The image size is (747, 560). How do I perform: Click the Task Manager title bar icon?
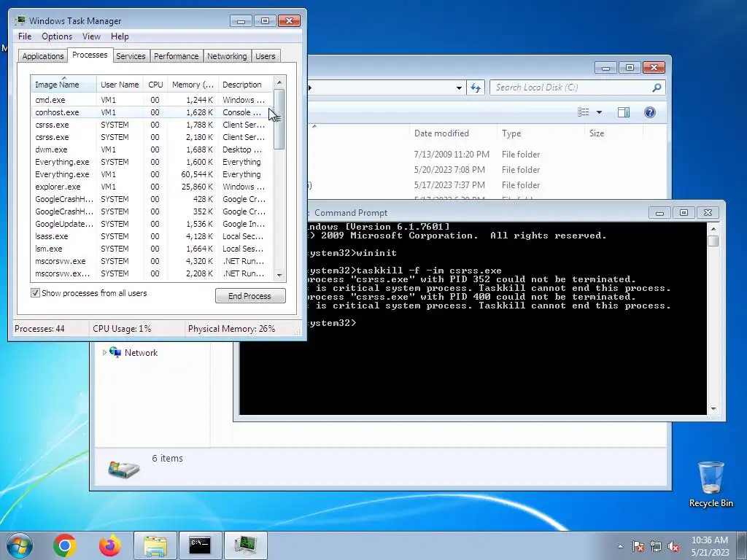20,20
